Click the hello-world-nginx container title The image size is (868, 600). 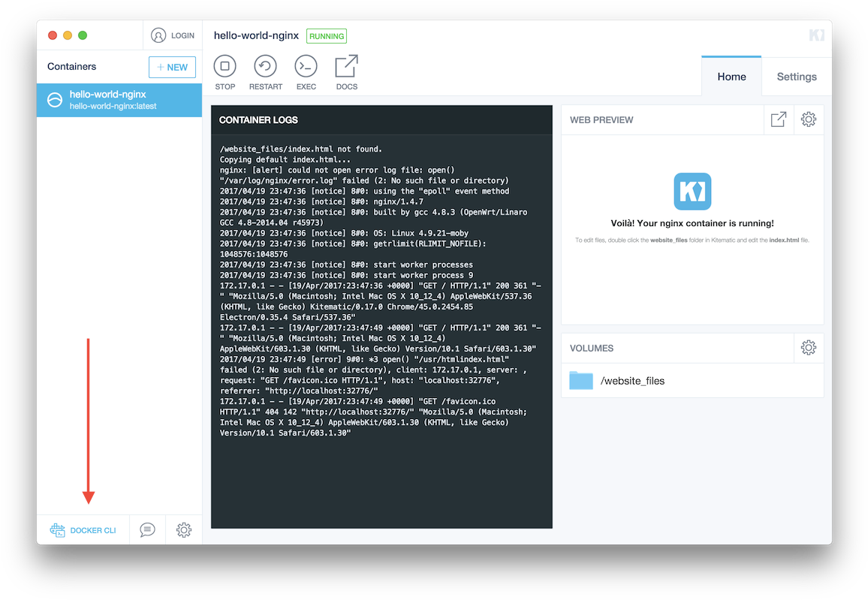[x=256, y=35]
